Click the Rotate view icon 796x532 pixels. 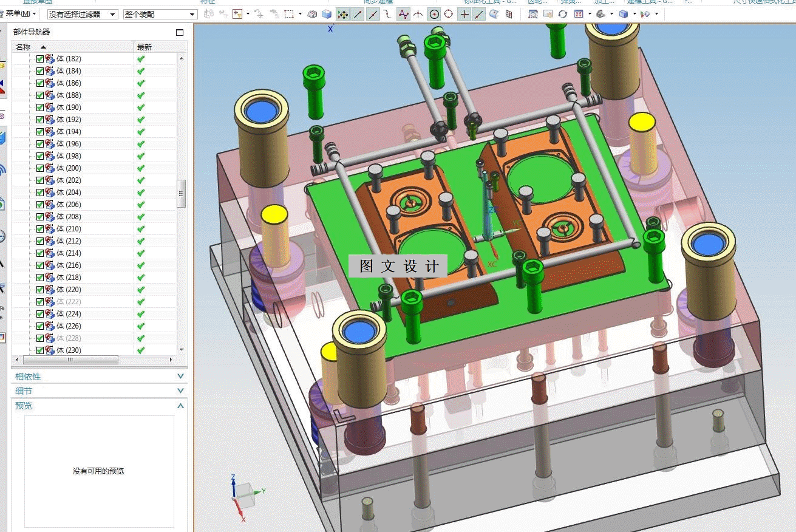click(x=563, y=14)
